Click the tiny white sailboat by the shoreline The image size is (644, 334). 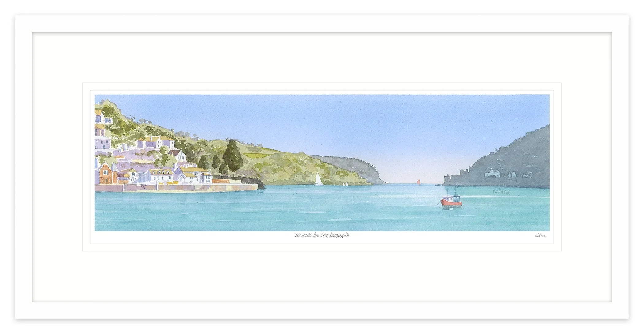click(x=346, y=184)
